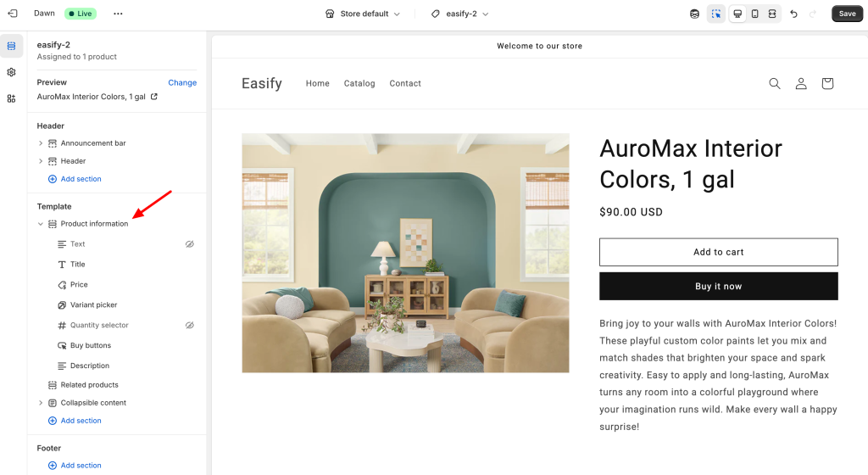Show the hidden Quantity selector block
868x475 pixels.
(189, 326)
